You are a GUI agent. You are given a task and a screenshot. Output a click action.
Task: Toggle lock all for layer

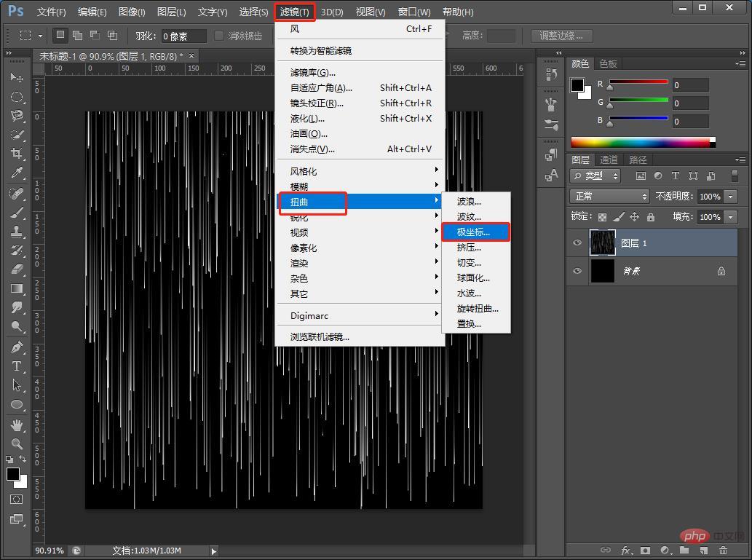point(651,217)
